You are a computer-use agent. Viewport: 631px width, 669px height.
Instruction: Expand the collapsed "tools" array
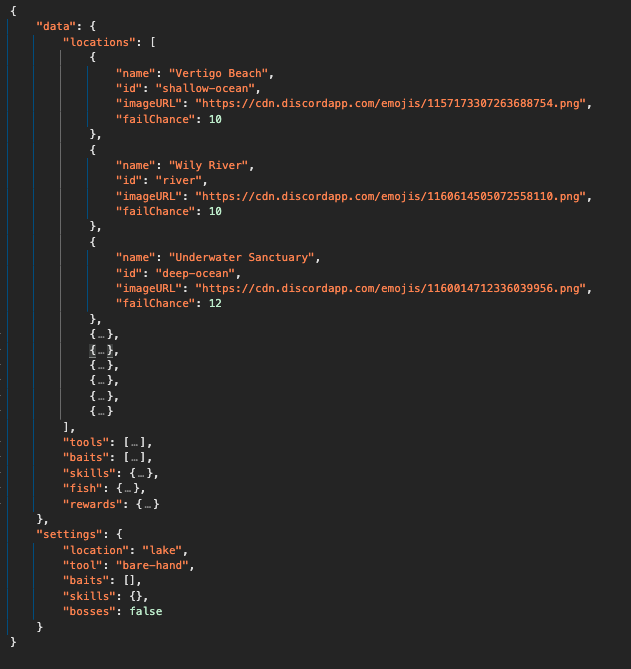pos(137,441)
